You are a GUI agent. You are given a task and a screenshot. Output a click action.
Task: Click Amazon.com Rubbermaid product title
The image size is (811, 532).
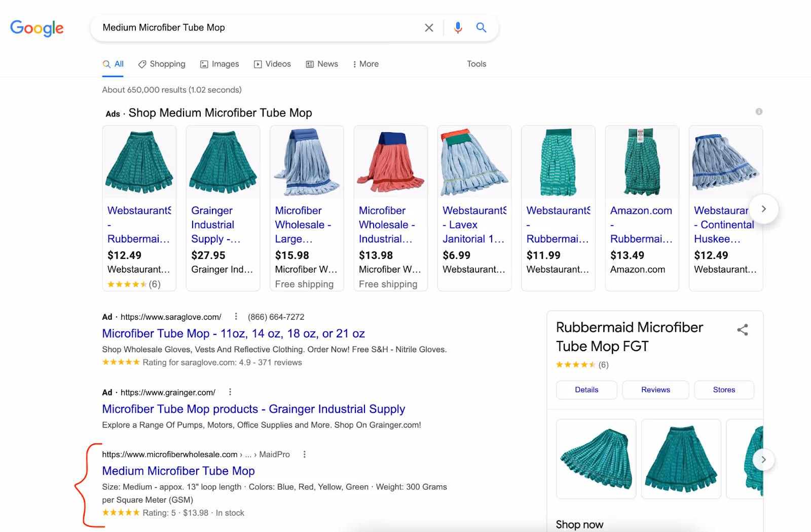coord(641,224)
